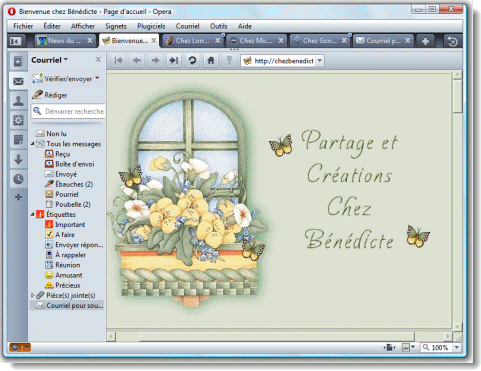
Task: Open the closed tabs trash icon
Action: click(452, 41)
